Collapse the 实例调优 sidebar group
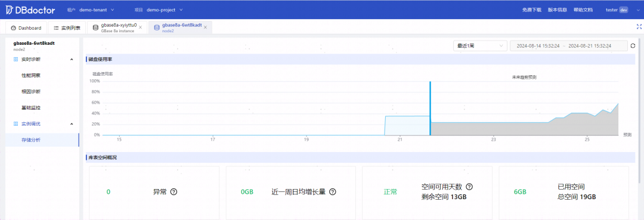The width and height of the screenshot is (644, 220). pos(72,124)
